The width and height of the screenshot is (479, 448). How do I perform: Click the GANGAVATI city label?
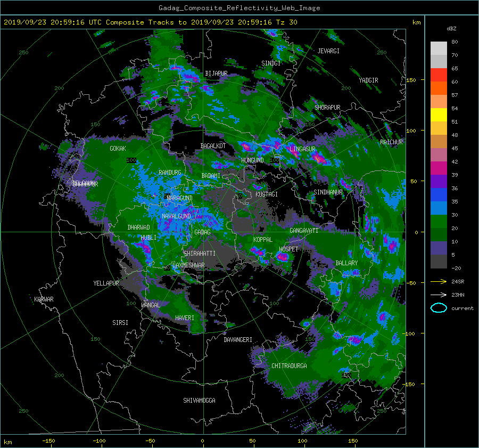point(304,231)
